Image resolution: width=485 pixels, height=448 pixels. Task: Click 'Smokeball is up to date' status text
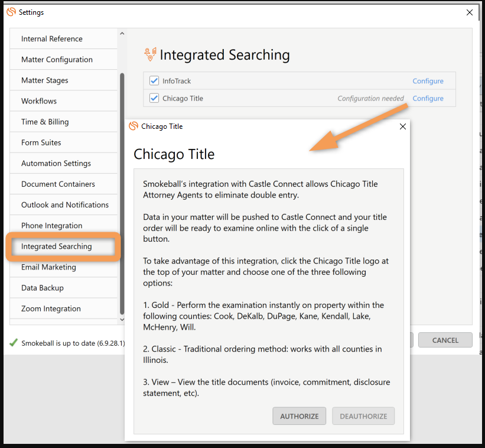[x=73, y=343]
